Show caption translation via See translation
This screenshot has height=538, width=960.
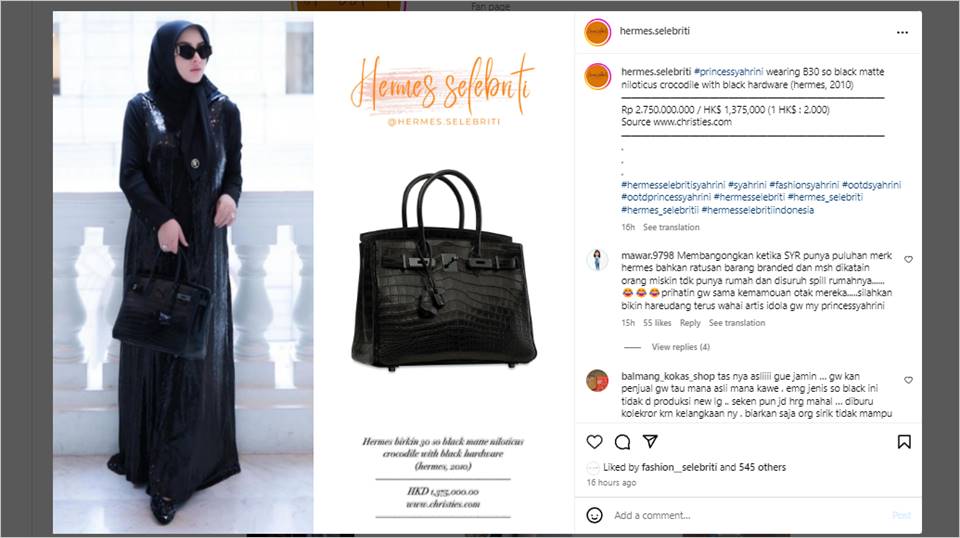(x=670, y=227)
